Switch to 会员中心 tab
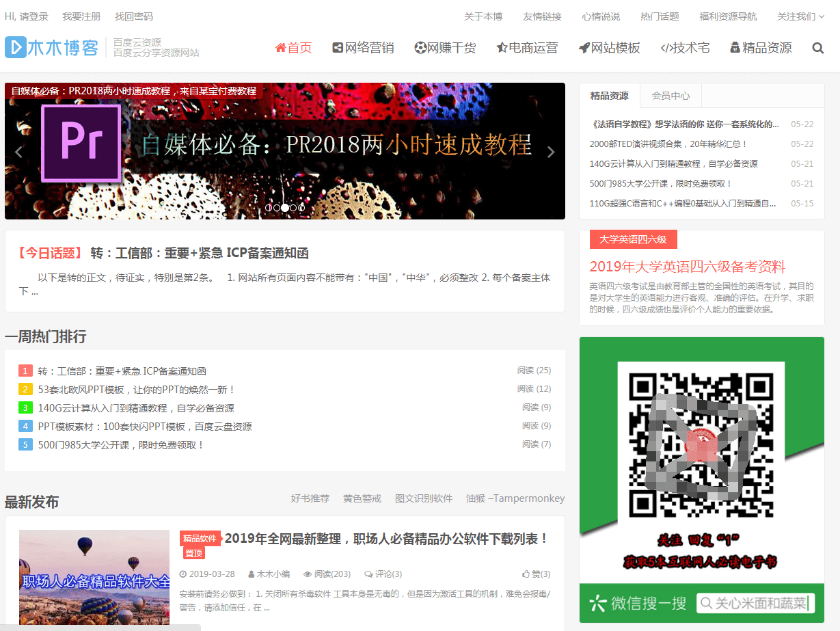Viewport: 840px width, 631px height. click(670, 96)
